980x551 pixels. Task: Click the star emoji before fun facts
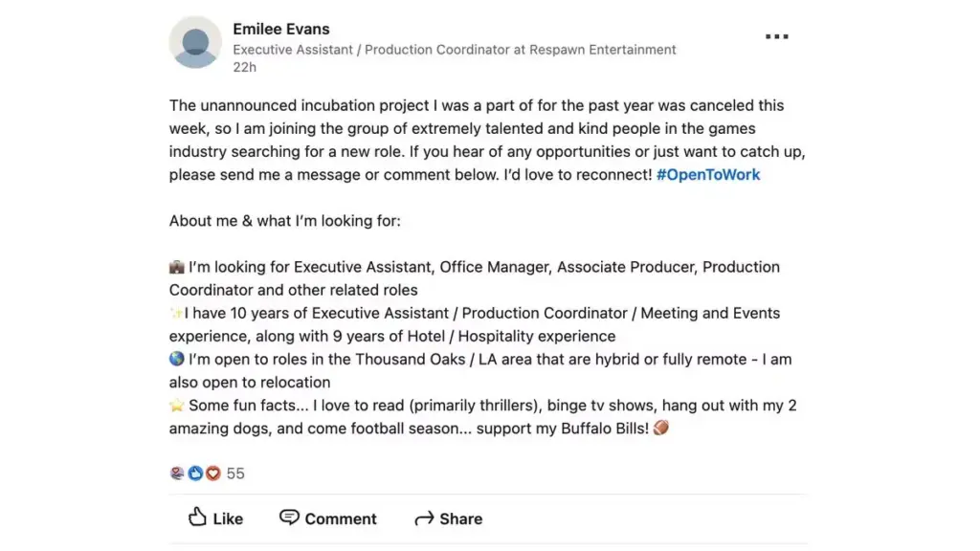pyautogui.click(x=177, y=406)
